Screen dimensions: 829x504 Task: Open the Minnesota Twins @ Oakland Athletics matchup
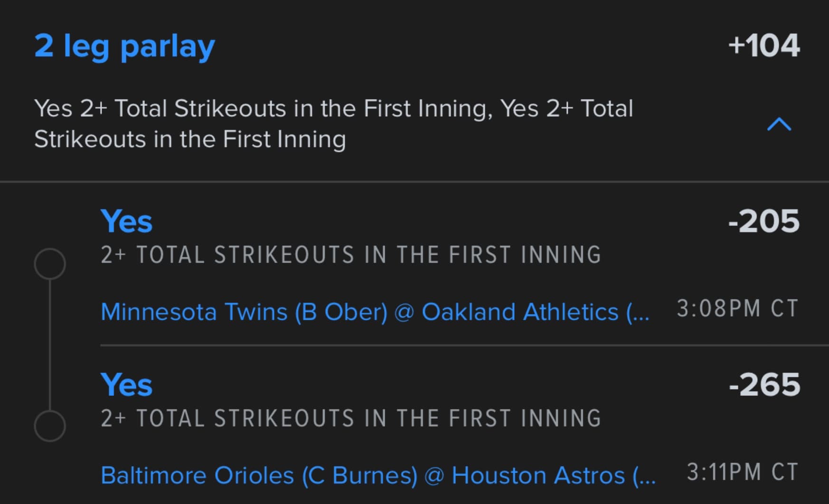click(361, 312)
